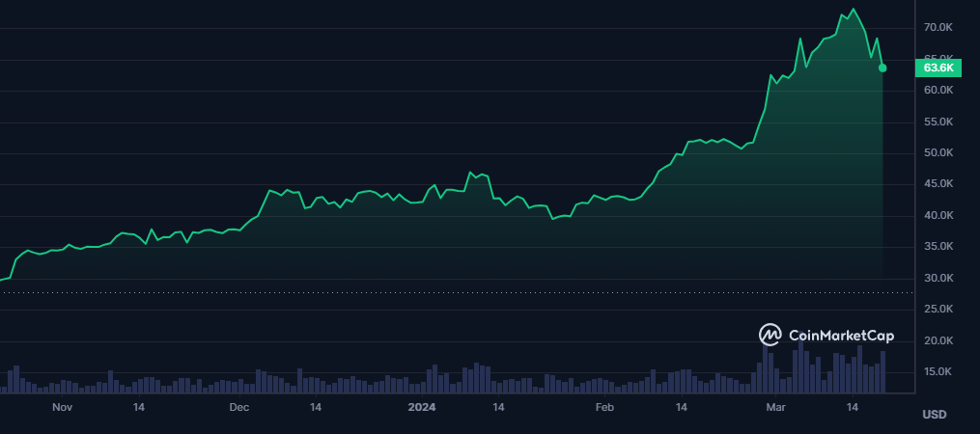
Task: Select the green endpoint dot on the line
Action: click(x=882, y=68)
